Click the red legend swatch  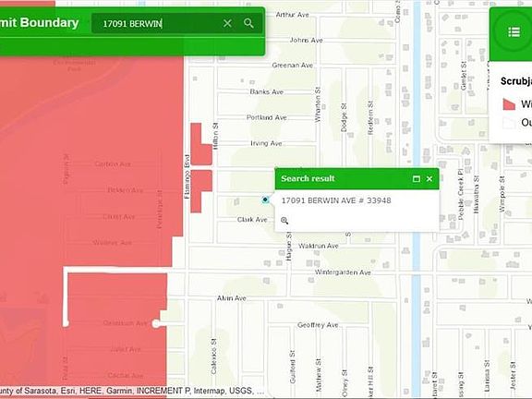tap(509, 103)
